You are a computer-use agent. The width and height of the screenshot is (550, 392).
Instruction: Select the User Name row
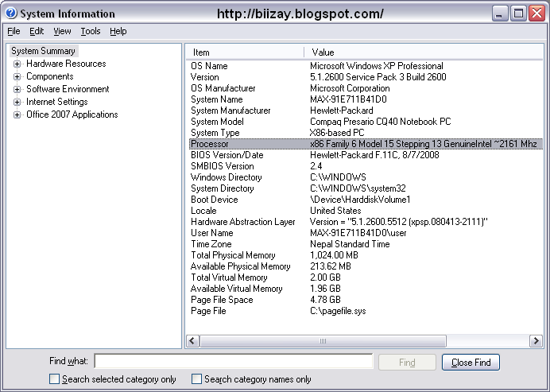click(365, 233)
